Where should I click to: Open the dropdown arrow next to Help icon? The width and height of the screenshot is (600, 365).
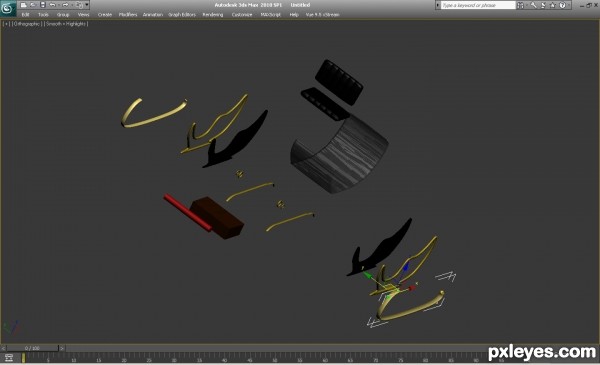coord(569,5)
